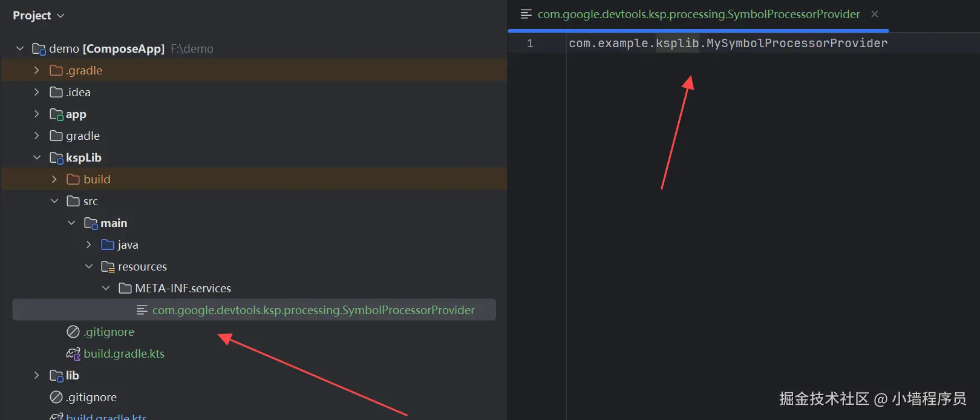Click the build.gradle.kts file icon under kspLib

[x=73, y=354]
